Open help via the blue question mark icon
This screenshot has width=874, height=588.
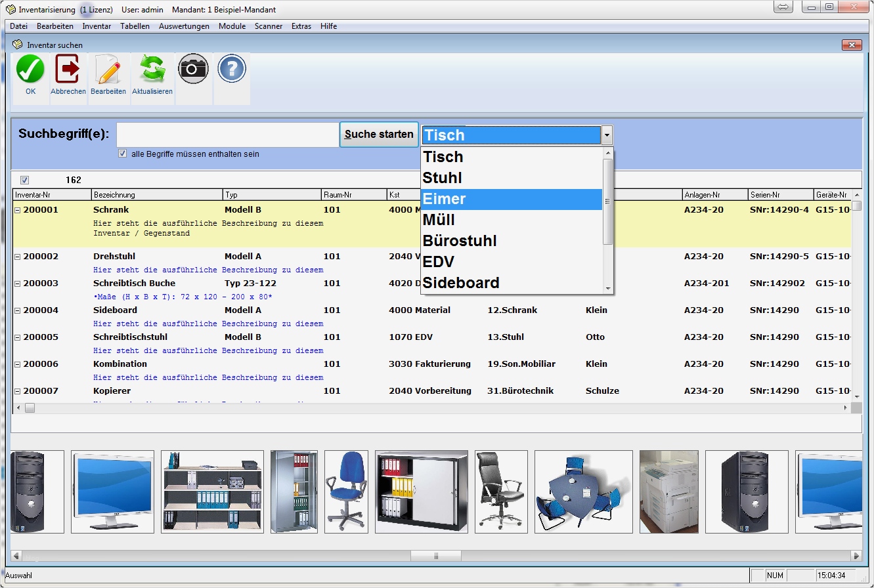pyautogui.click(x=231, y=68)
